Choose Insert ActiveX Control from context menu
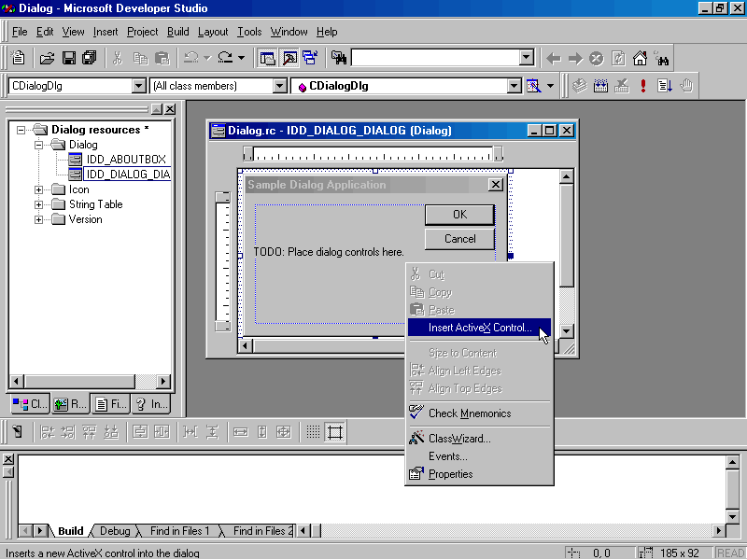The height and width of the screenshot is (560, 747). tap(479, 328)
